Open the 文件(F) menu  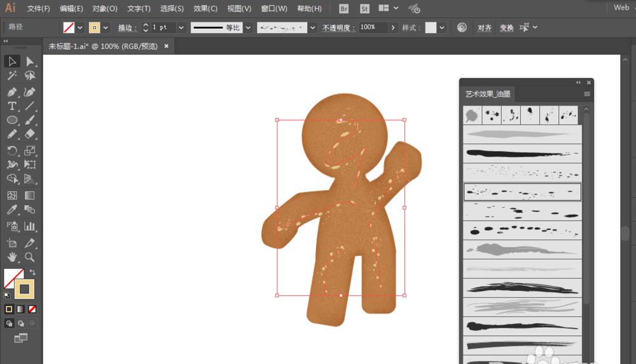click(x=38, y=8)
